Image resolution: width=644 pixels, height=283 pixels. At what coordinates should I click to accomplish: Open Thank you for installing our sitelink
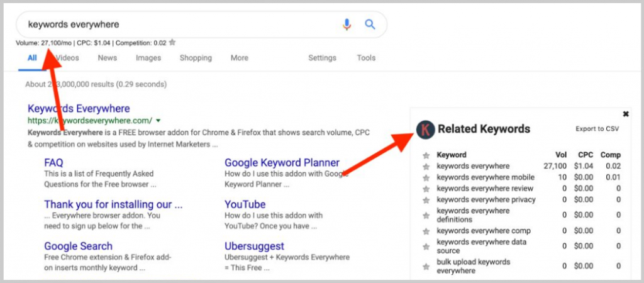(x=113, y=204)
